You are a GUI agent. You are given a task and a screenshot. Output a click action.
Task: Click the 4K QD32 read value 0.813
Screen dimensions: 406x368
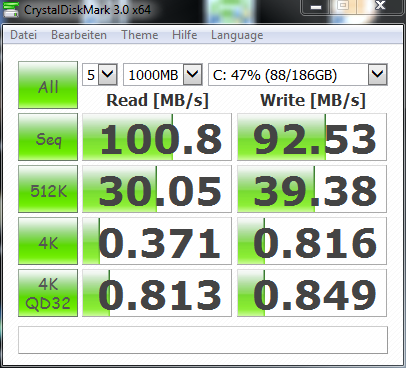click(x=157, y=293)
